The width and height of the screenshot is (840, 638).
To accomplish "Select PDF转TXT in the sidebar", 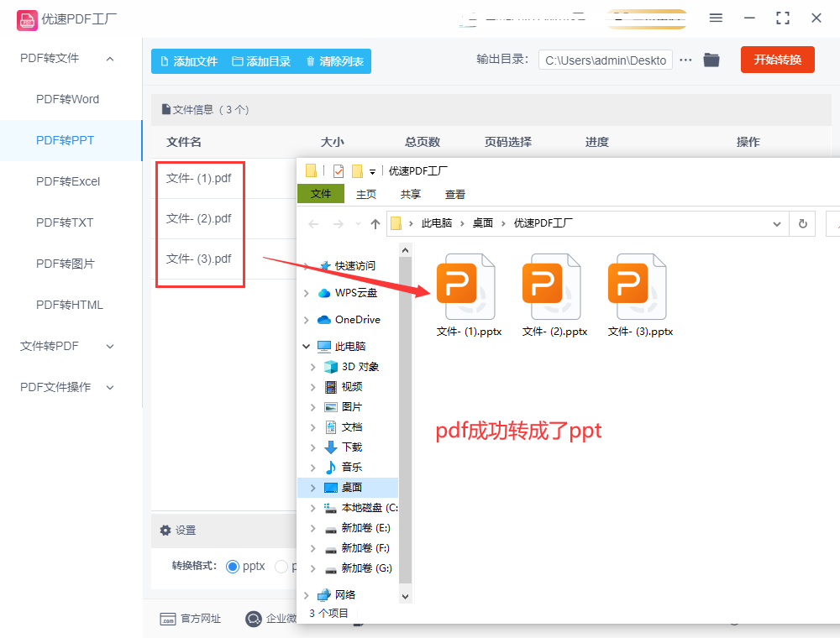I will (65, 222).
